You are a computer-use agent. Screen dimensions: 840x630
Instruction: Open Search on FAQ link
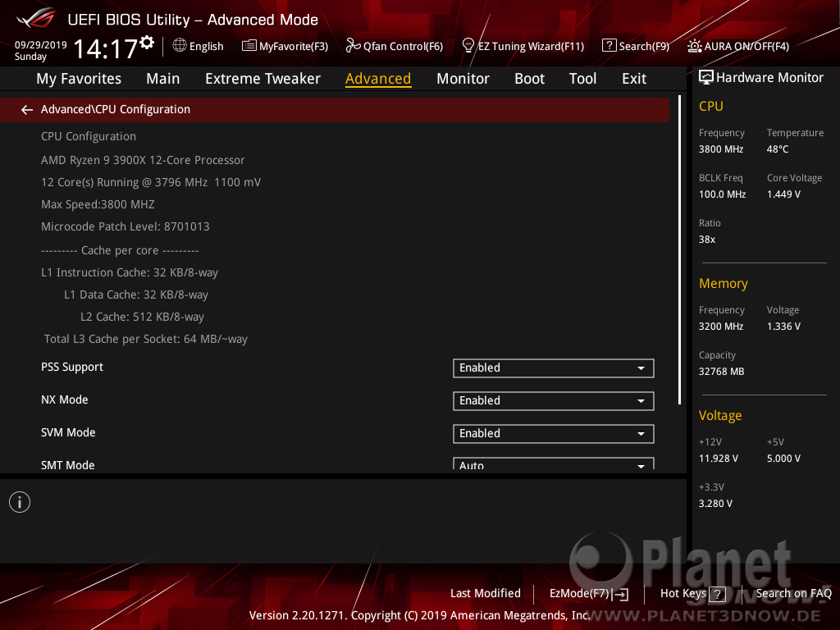[793, 593]
